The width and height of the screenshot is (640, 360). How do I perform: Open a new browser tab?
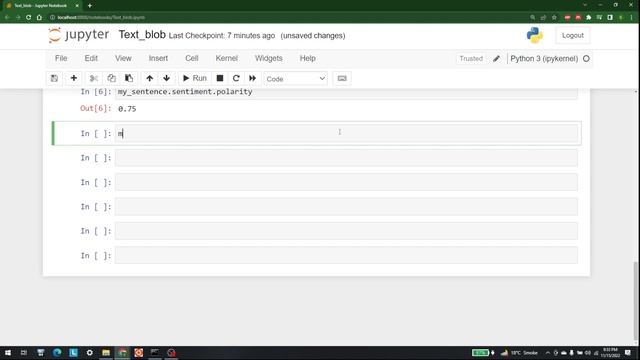click(x=90, y=6)
